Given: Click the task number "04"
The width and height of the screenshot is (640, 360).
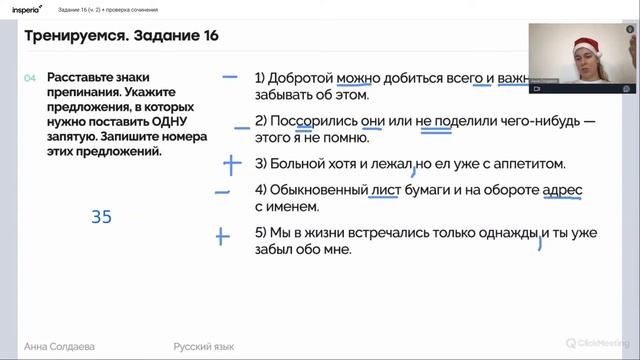Looking at the screenshot, I should click(x=30, y=78).
